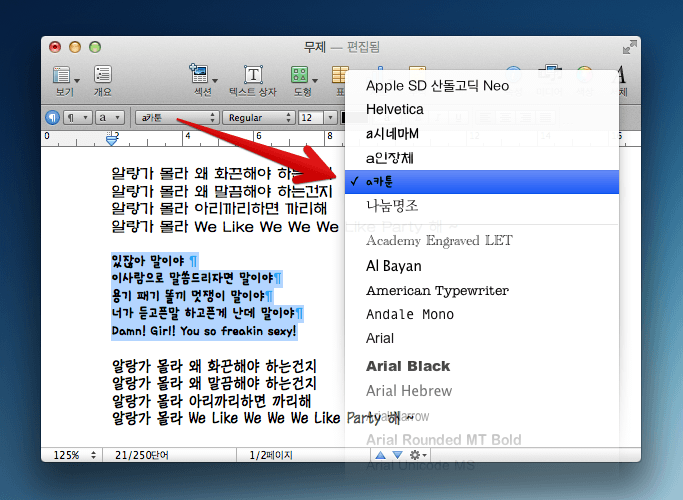This screenshot has height=500, width=683.
Task: Open the a카툰 font family popup
Action: tap(176, 118)
